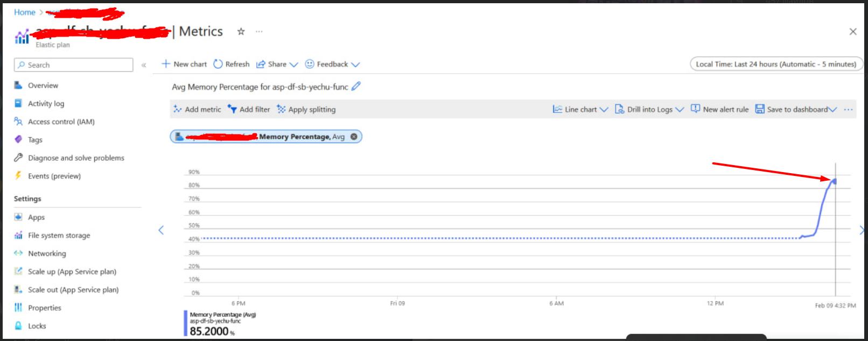Viewport: 868px width, 341px height.
Task: Open Events (preview)
Action: click(54, 176)
